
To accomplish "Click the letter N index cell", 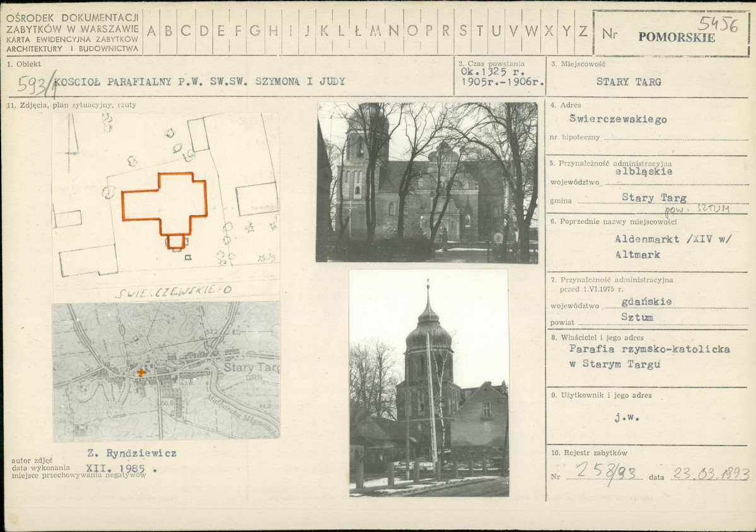I will [394, 32].
